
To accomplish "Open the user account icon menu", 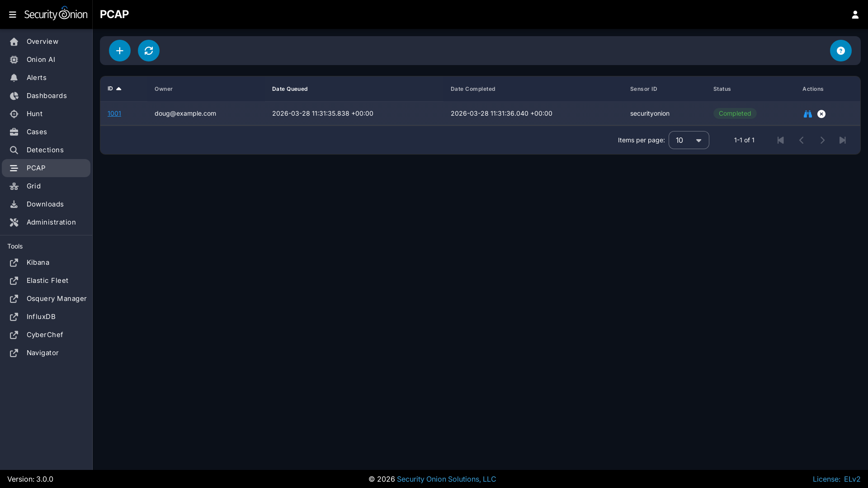I will pyautogui.click(x=855, y=14).
